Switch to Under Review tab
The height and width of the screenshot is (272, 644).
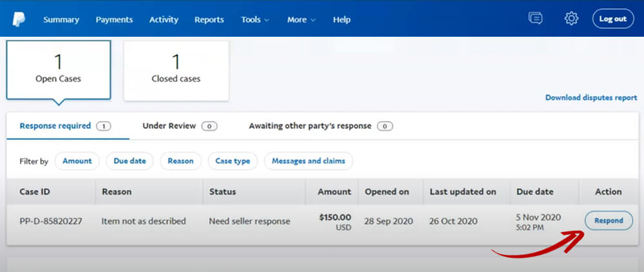coord(180,126)
